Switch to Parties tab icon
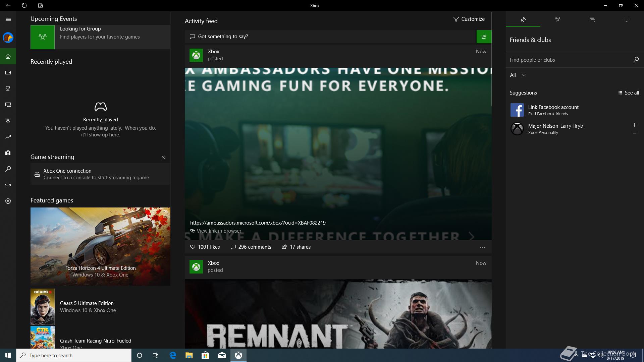644x362 pixels. [x=557, y=19]
